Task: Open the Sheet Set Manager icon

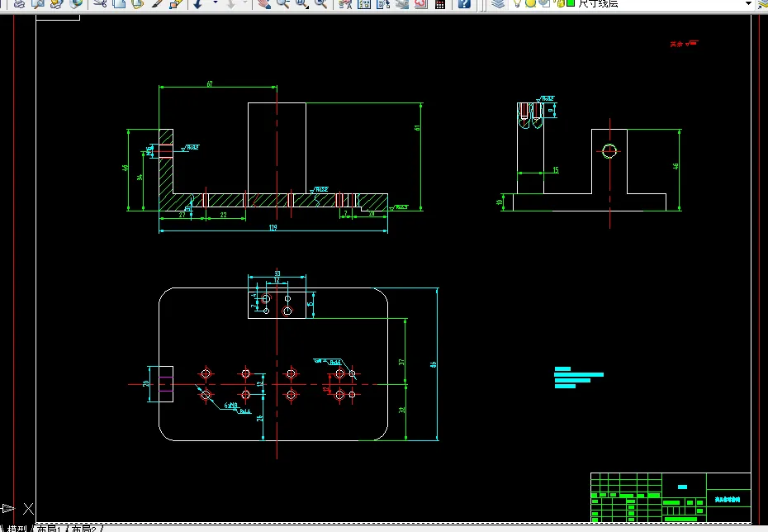Action: (x=402, y=4)
